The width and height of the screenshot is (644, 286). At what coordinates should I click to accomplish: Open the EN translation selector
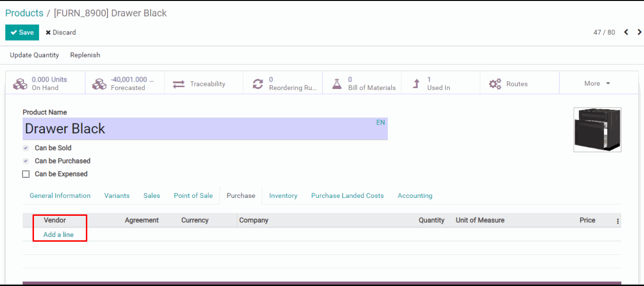pyautogui.click(x=380, y=123)
